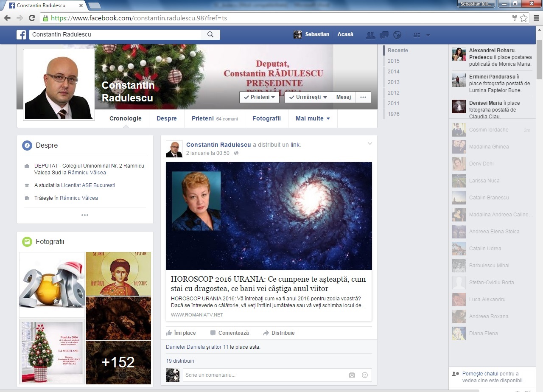Jump to 2013 in timeline
The width and height of the screenshot is (543, 392).
394,82
